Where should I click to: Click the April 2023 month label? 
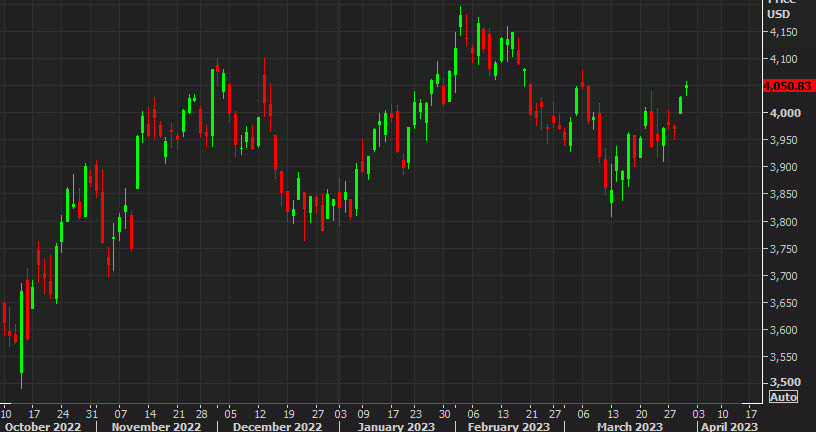pos(729,427)
